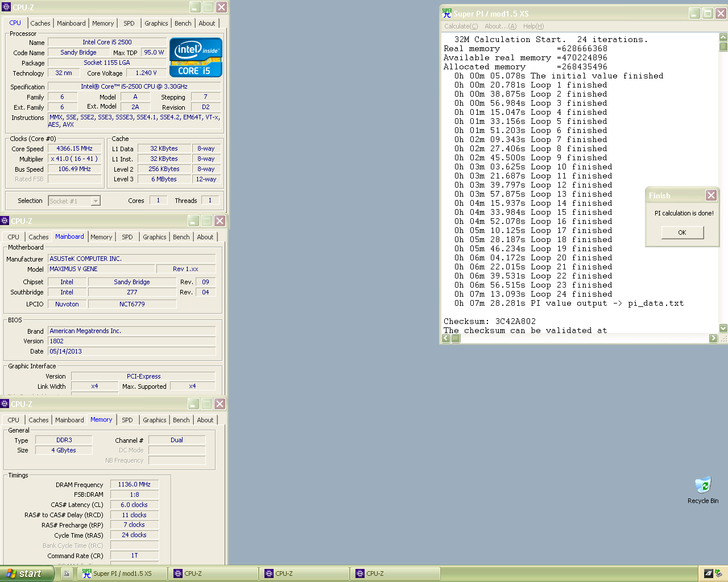Open the Socket #1 selection dropdown
Image resolution: width=728 pixels, height=582 pixels.
coord(96,201)
